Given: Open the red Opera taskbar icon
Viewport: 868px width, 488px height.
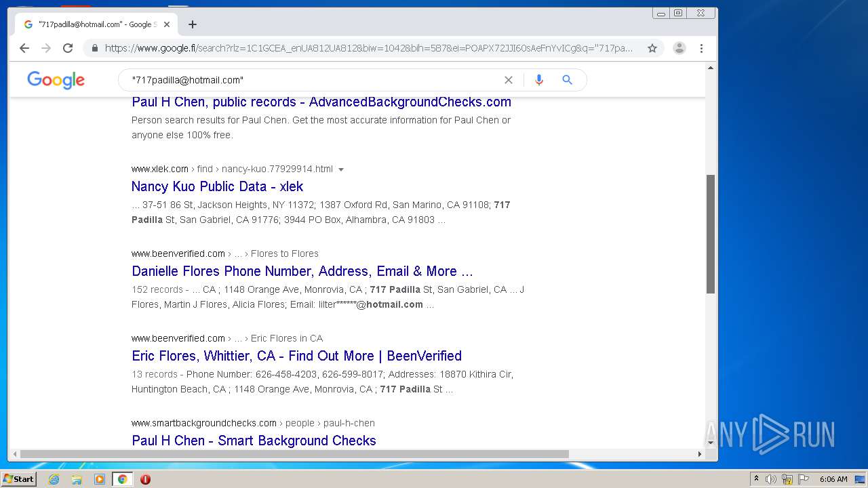Looking at the screenshot, I should (x=145, y=479).
